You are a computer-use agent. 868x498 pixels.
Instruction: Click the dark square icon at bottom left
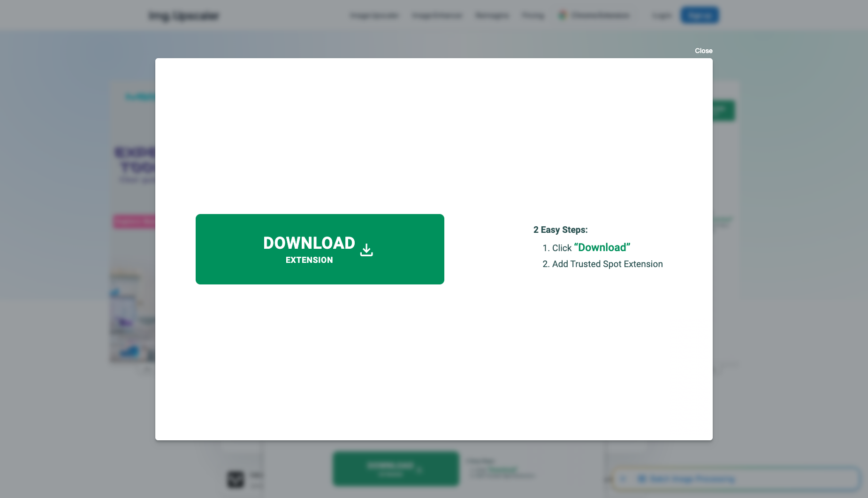tap(236, 479)
